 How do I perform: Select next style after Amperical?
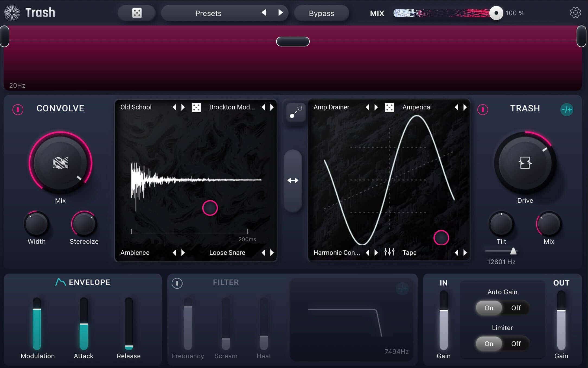(465, 107)
